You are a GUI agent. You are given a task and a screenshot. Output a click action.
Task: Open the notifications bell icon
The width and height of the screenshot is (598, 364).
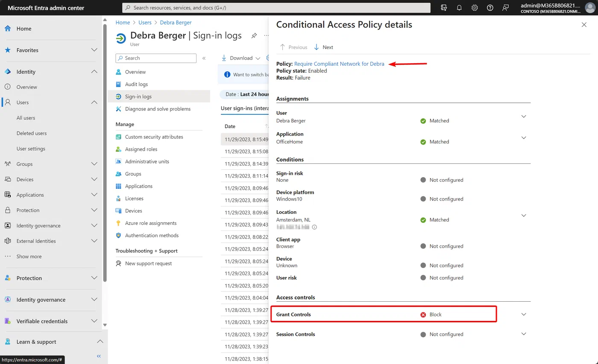point(459,8)
